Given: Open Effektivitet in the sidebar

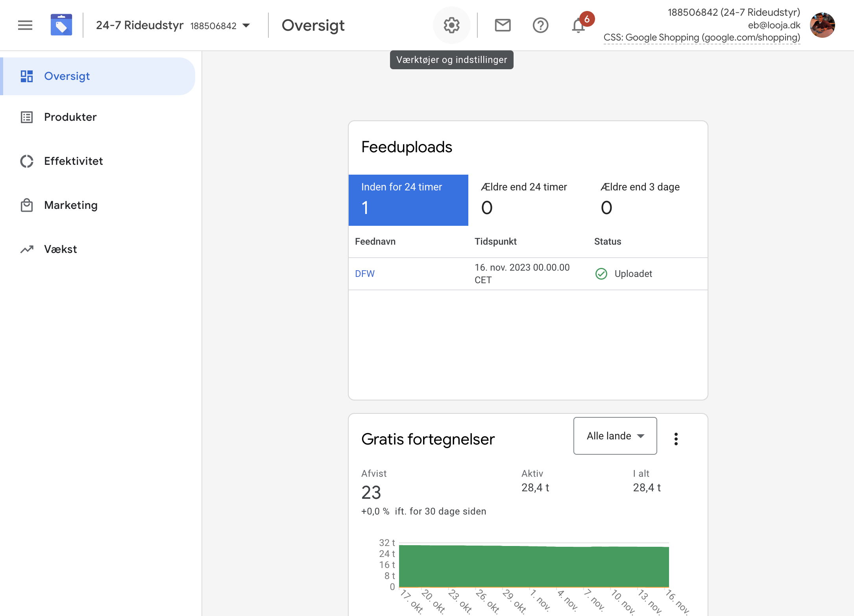Looking at the screenshot, I should (x=98, y=161).
